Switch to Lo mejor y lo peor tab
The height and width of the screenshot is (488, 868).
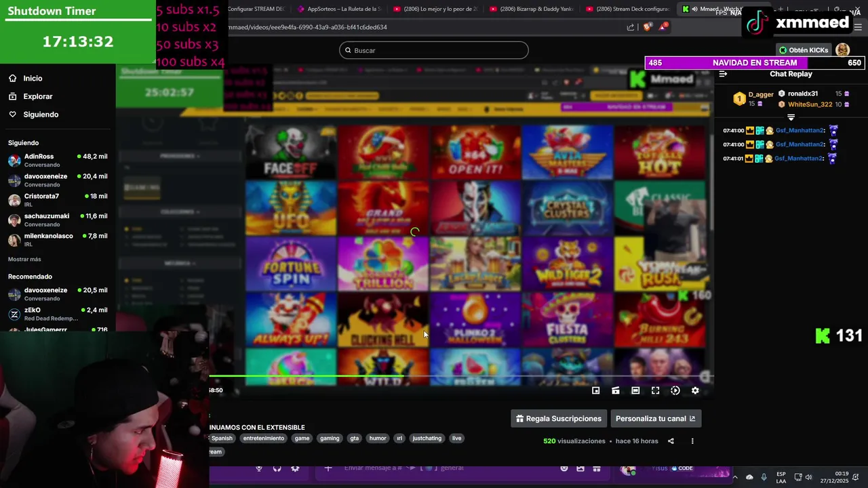click(x=436, y=9)
